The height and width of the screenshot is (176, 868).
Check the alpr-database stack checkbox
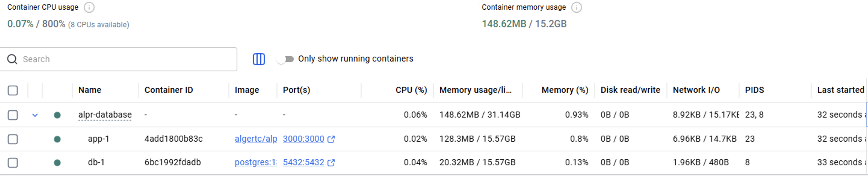click(x=13, y=115)
